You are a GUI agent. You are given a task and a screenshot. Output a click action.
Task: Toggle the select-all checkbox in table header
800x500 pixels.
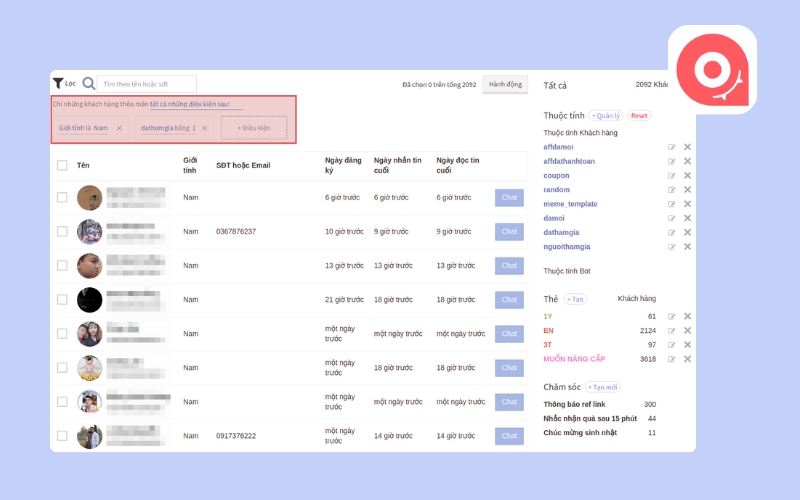(x=62, y=165)
